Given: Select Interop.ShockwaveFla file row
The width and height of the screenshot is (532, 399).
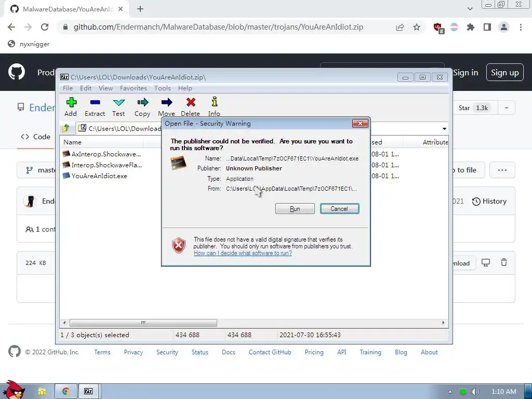Looking at the screenshot, I should click(102, 165).
